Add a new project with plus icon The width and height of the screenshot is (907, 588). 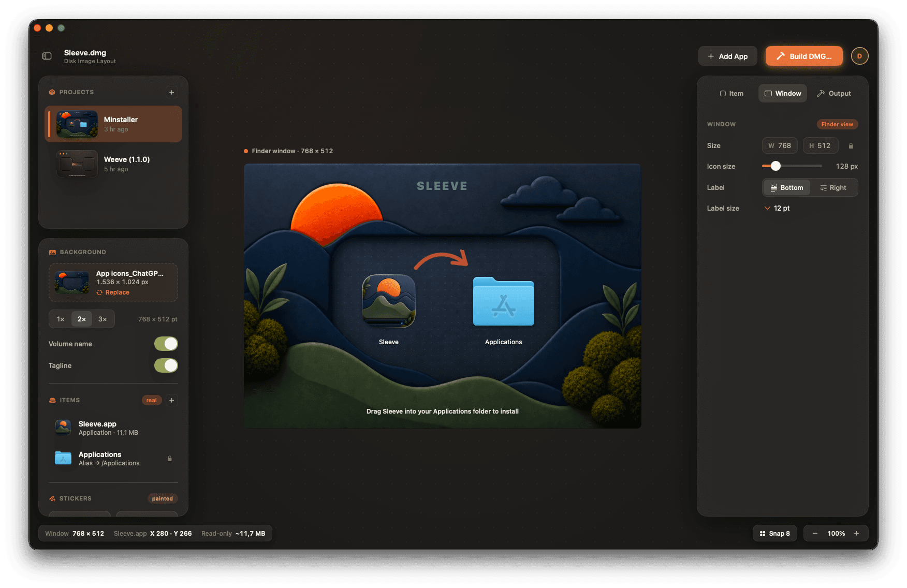172,92
